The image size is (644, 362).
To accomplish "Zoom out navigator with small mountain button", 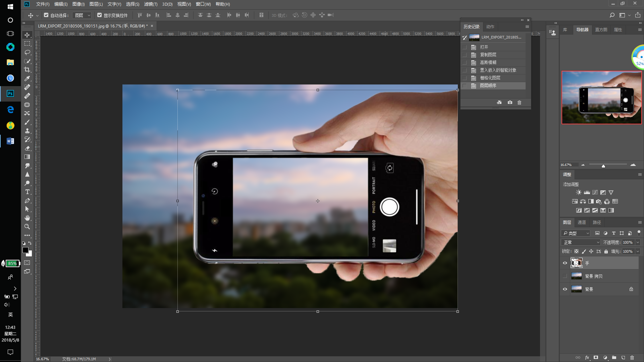I will 583,165.
